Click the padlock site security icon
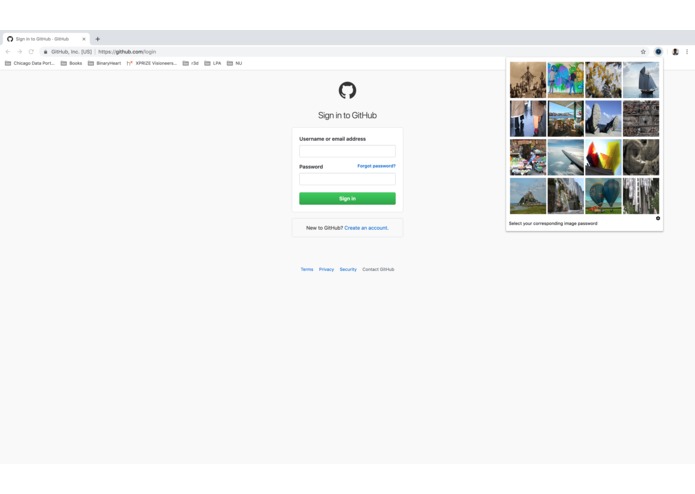This screenshot has width=695, height=494. click(x=45, y=52)
